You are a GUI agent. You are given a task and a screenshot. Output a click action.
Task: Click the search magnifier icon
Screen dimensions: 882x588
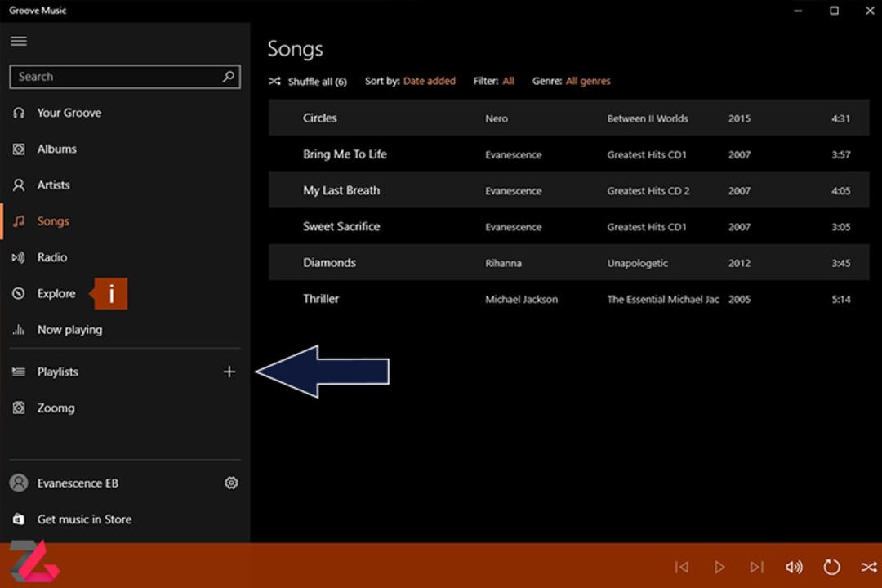[229, 77]
